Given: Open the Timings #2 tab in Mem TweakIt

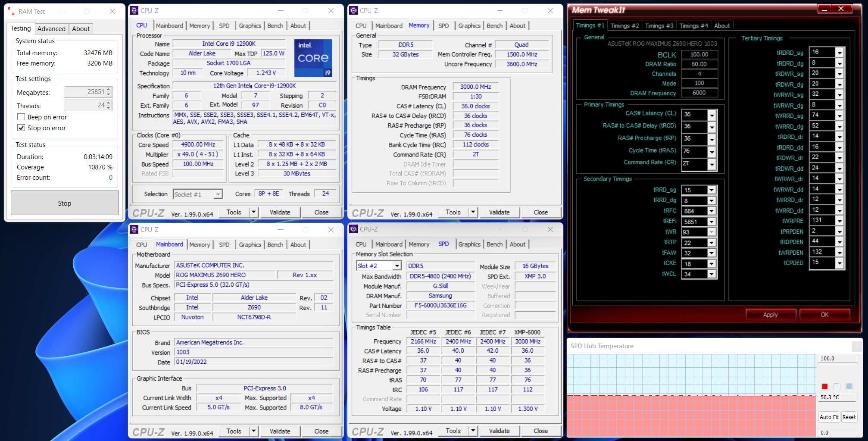Looking at the screenshot, I should (x=624, y=26).
